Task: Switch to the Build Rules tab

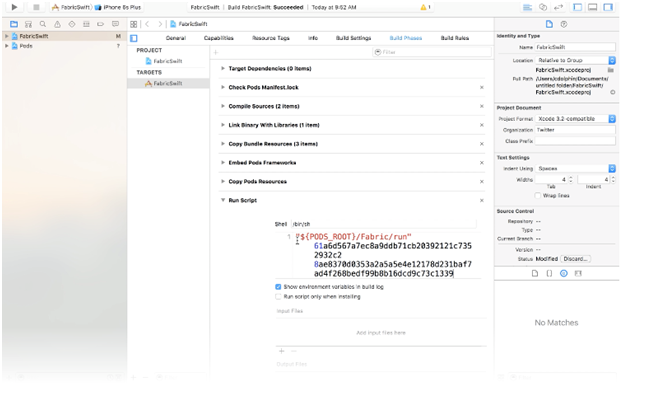Action: (x=455, y=38)
